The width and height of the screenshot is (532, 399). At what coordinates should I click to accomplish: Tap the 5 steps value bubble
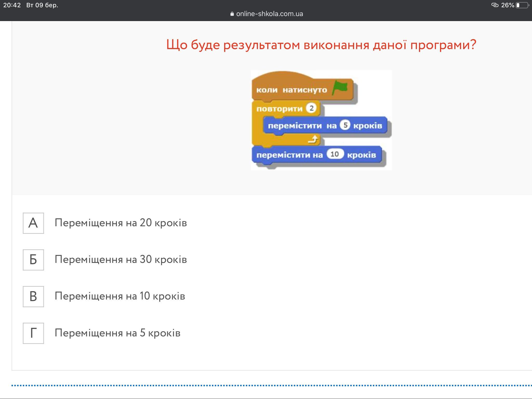[x=345, y=125]
